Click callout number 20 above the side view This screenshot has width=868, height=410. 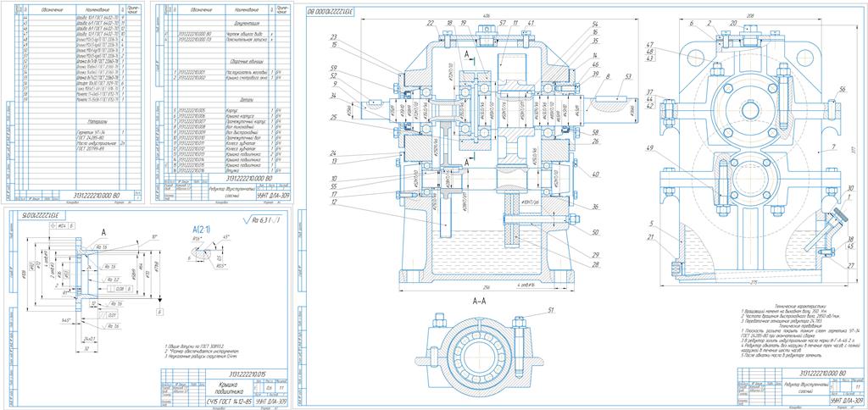733,23
